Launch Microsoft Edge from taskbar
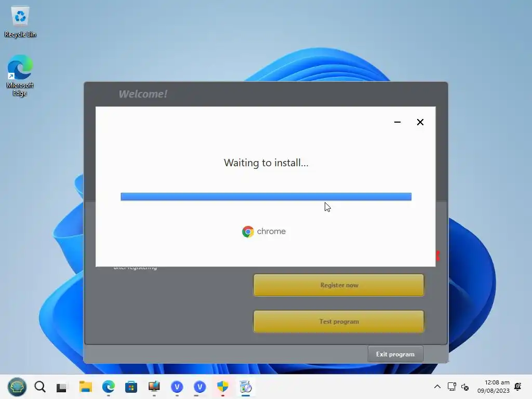Image resolution: width=532 pixels, height=399 pixels. click(x=109, y=387)
